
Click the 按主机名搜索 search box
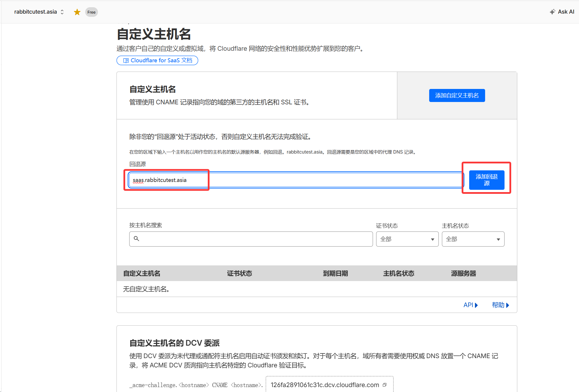(x=255, y=239)
